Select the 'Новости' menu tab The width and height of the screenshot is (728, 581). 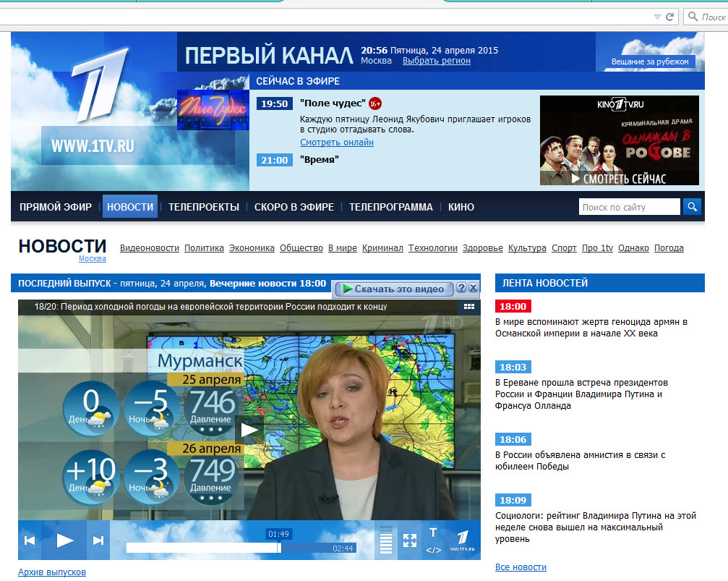tap(130, 207)
